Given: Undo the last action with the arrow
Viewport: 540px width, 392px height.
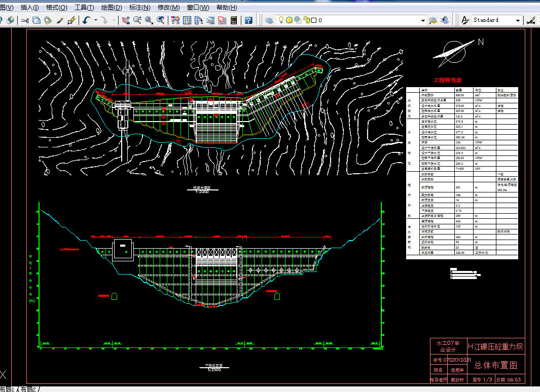Looking at the screenshot, I should [x=86, y=21].
